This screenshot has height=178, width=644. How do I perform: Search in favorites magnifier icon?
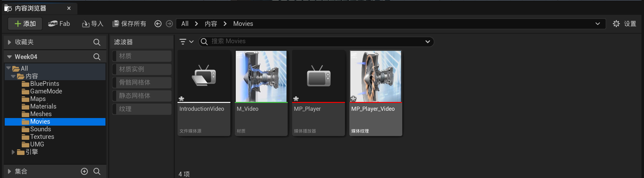pos(97,42)
